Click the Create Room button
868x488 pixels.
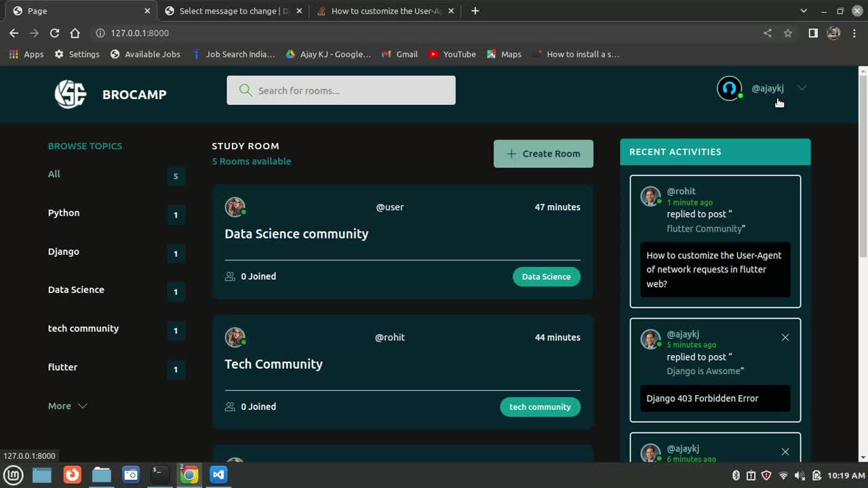click(543, 154)
